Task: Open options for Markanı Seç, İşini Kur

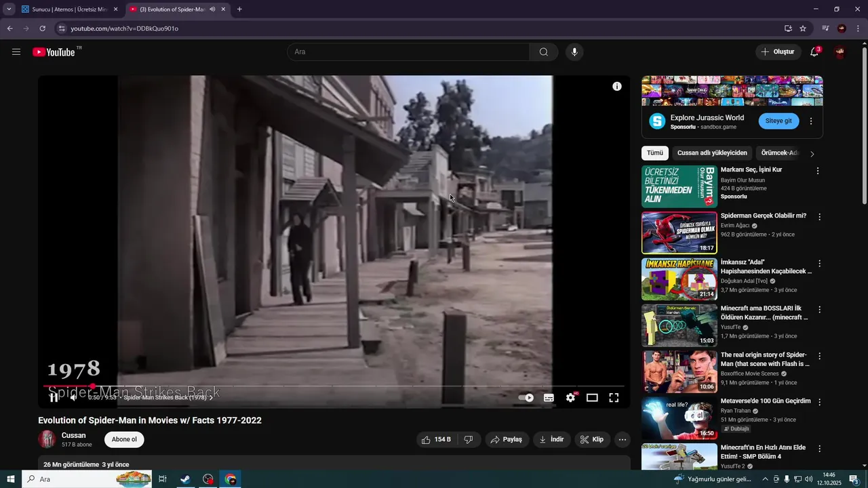Action: 818,171
